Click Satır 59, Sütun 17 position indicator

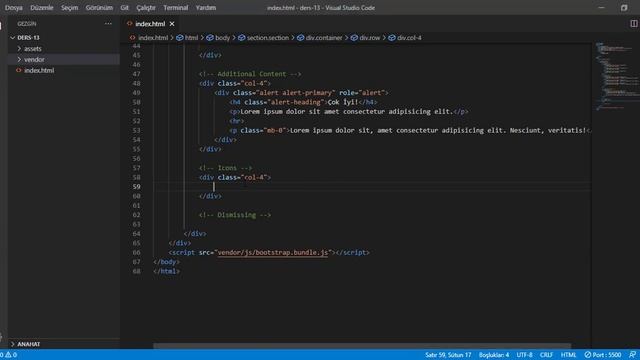tap(448, 355)
